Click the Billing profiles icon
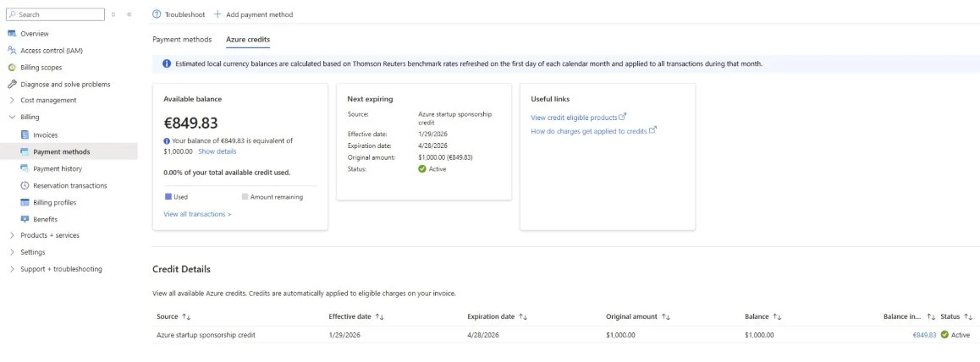Image resolution: width=980 pixels, height=362 pixels. pyautogui.click(x=25, y=202)
